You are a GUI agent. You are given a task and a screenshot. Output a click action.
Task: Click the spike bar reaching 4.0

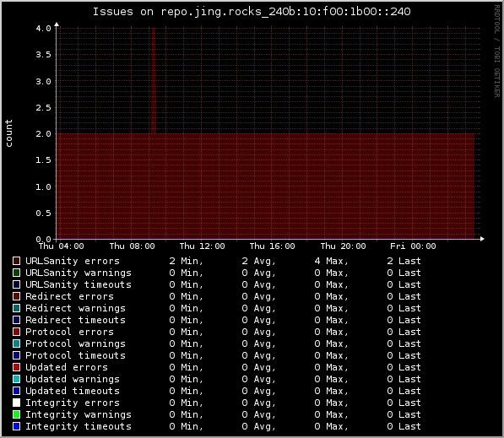(x=154, y=81)
